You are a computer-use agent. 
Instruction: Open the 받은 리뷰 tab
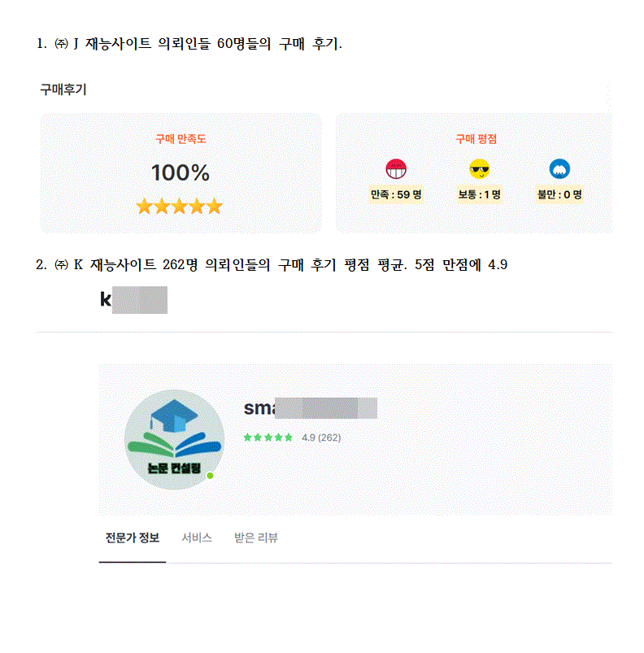click(x=255, y=538)
